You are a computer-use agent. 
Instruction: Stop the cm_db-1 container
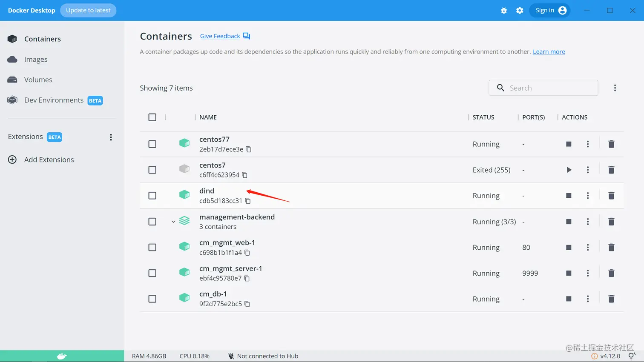pos(569,299)
